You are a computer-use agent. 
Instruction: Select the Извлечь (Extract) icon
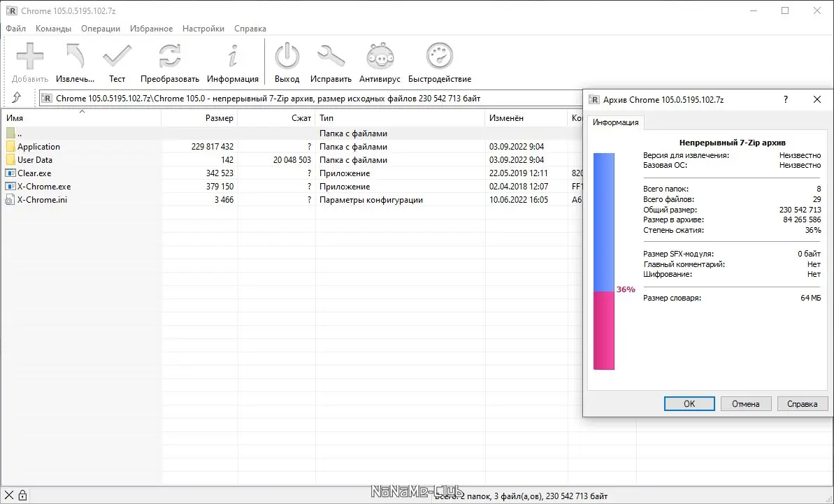click(74, 56)
